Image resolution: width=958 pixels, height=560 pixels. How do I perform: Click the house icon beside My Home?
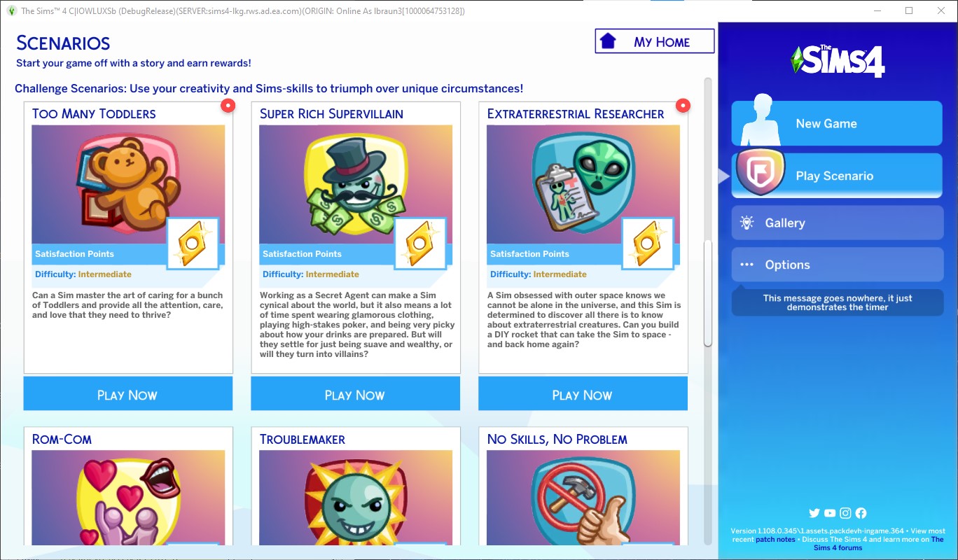(x=608, y=41)
